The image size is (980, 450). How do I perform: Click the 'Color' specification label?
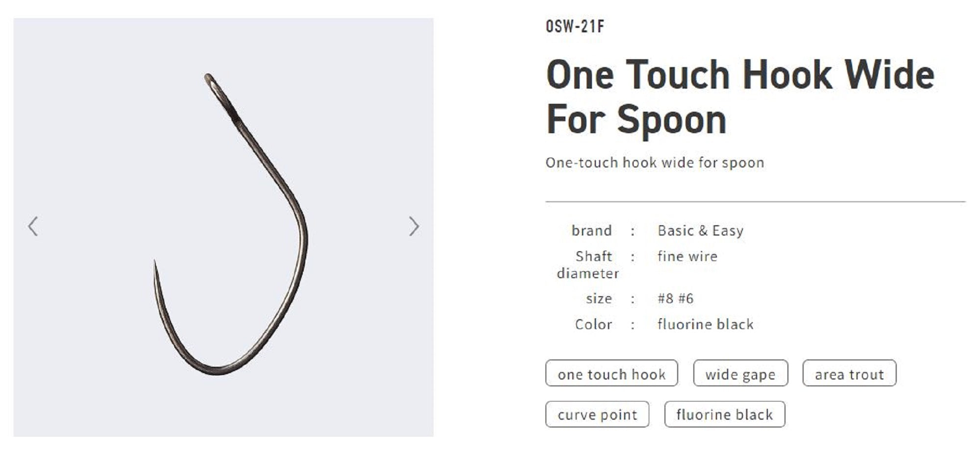pyautogui.click(x=593, y=324)
